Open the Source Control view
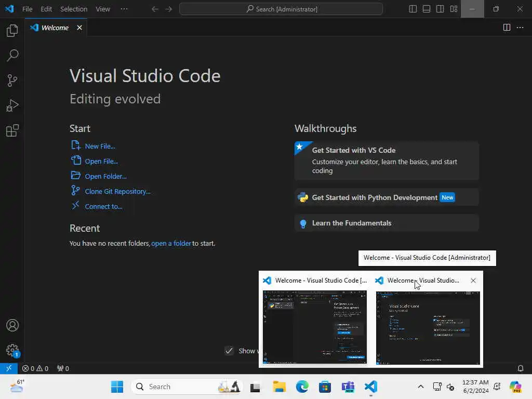Viewport: 532px width, 399px height. tap(12, 81)
